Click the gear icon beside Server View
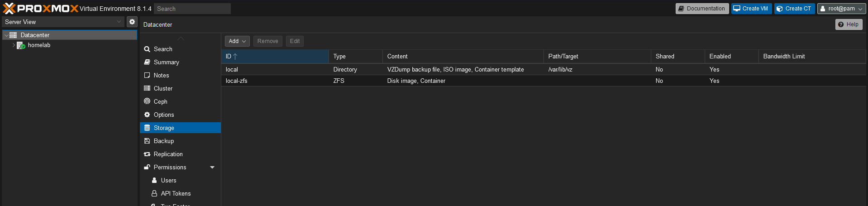This screenshot has height=206, width=868. (x=132, y=22)
